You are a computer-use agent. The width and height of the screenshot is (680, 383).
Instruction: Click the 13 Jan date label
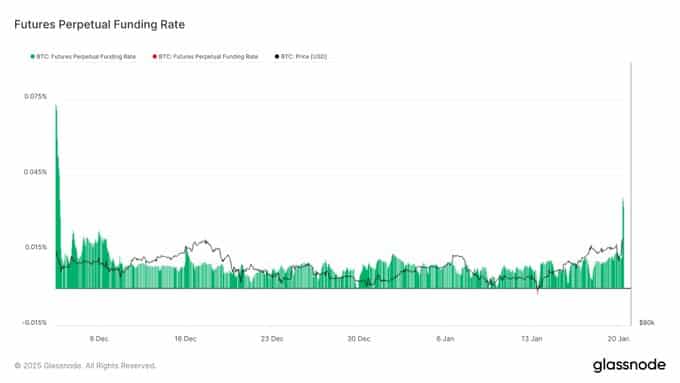pyautogui.click(x=532, y=339)
